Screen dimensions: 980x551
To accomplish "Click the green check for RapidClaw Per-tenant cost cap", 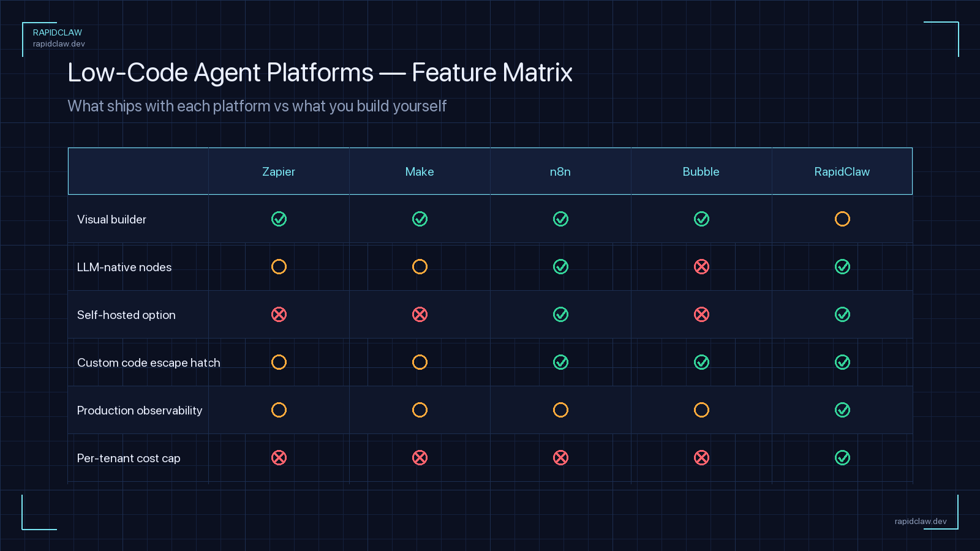I will pos(842,457).
